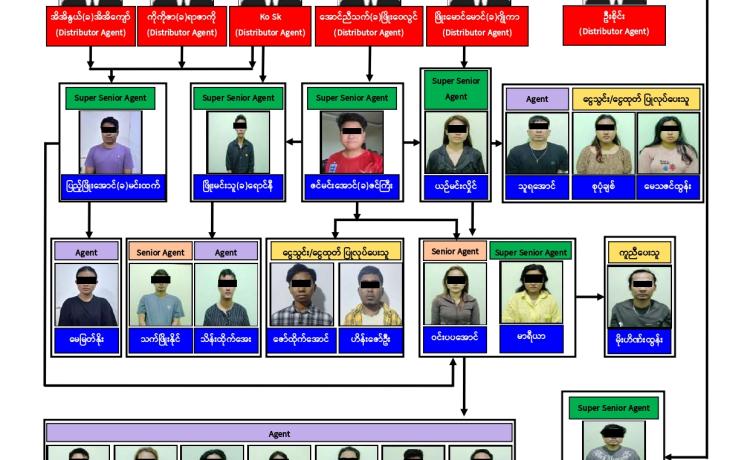The height and width of the screenshot is (460, 750).
Task: Select the photo of person in yellow top
Action: pos(530,292)
